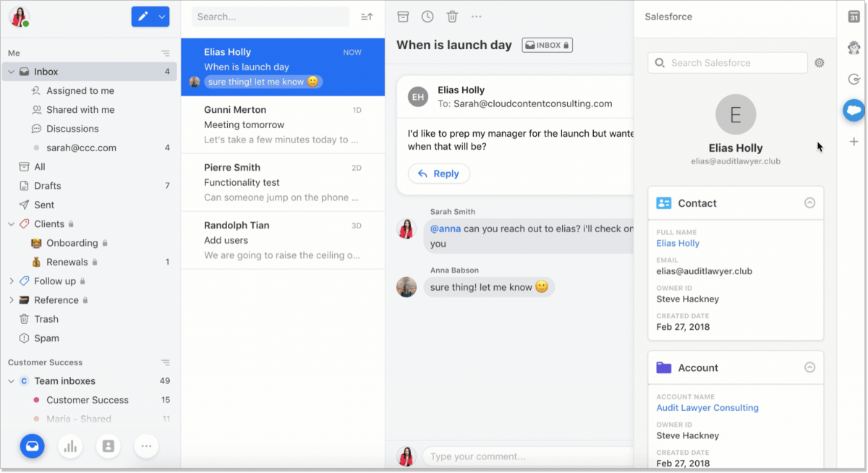Open the Sent folder

[x=42, y=205]
